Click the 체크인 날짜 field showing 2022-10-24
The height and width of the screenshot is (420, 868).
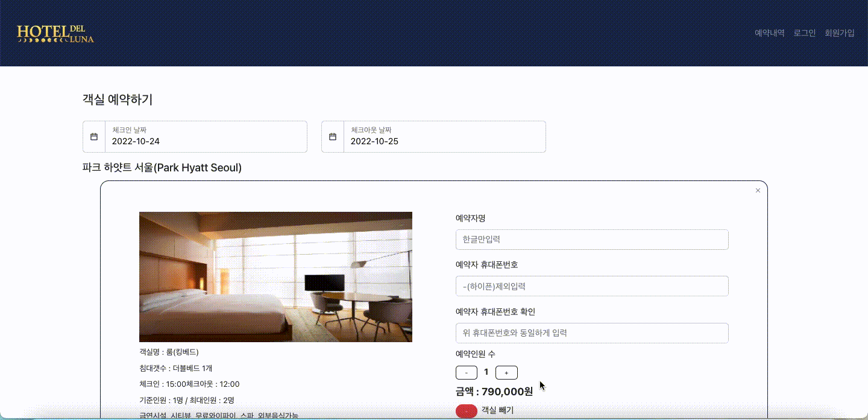(206, 137)
